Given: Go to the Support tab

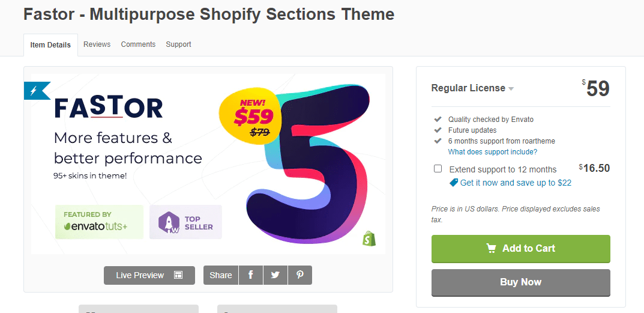Looking at the screenshot, I should coord(178,44).
